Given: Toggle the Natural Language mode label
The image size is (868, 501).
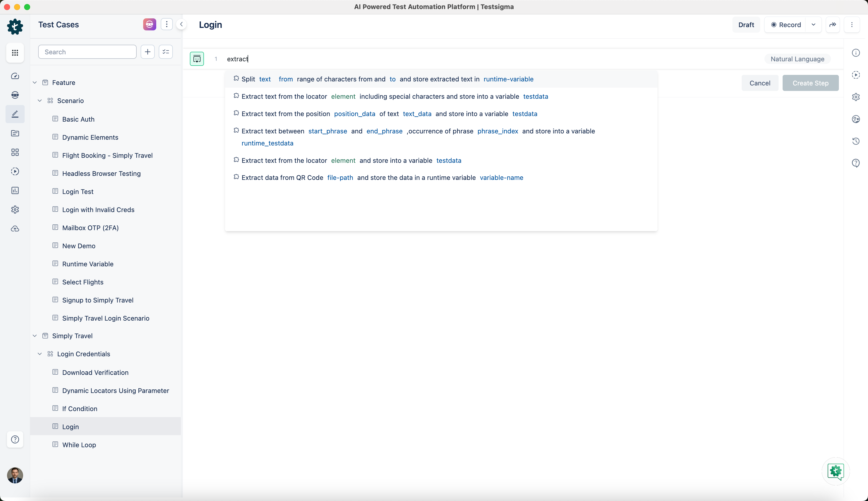Looking at the screenshot, I should [797, 59].
